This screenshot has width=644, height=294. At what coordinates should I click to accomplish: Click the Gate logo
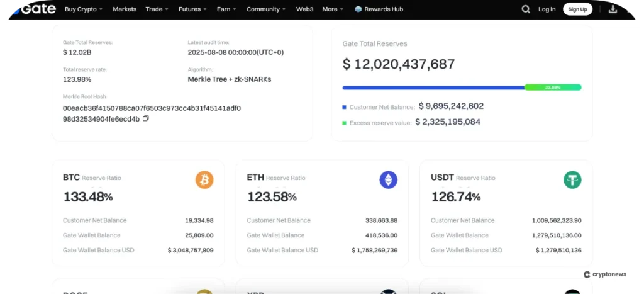pyautogui.click(x=35, y=8)
